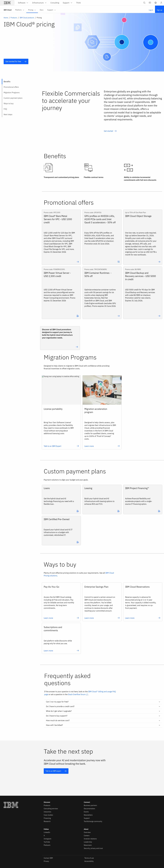Image resolution: width=164 pixels, height=868 pixels.
Task: Click arrow on Discover all IBM Cloud promotions card
Action: (77, 347)
